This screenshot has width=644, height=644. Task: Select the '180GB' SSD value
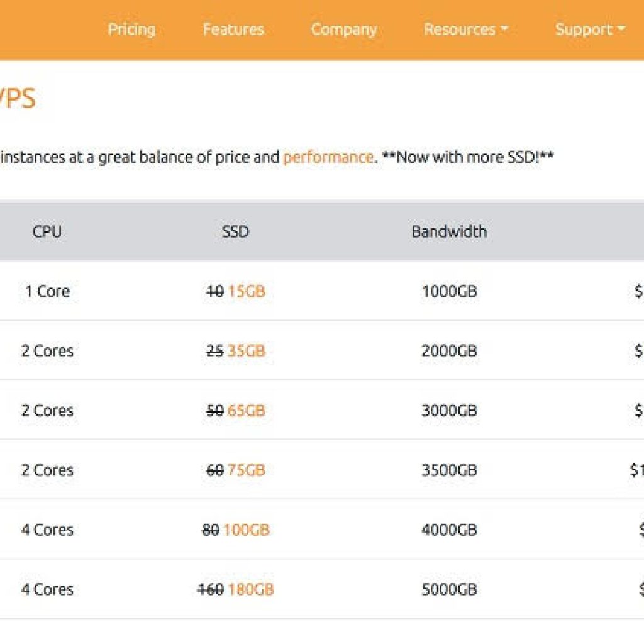pyautogui.click(x=251, y=589)
